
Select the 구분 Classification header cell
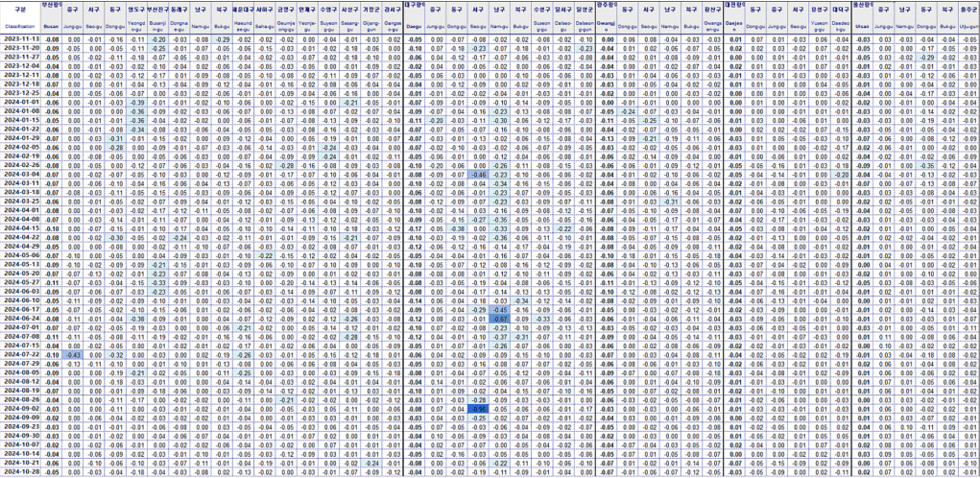click(x=20, y=19)
